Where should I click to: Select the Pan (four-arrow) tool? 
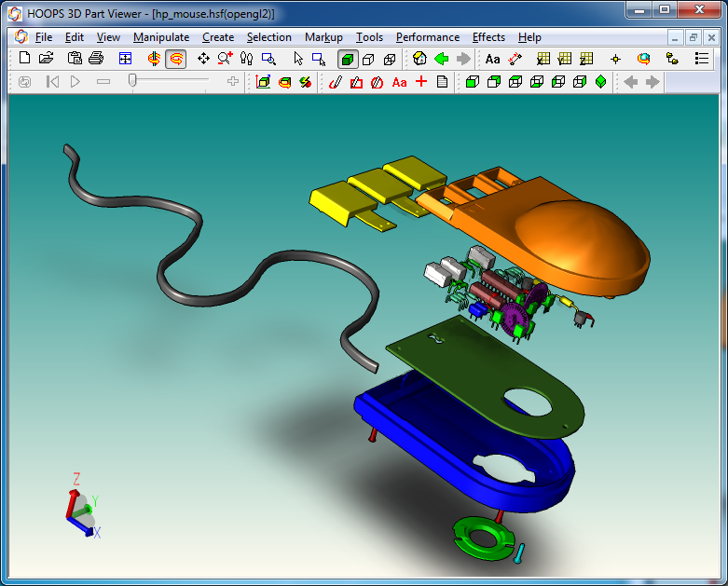[x=203, y=59]
